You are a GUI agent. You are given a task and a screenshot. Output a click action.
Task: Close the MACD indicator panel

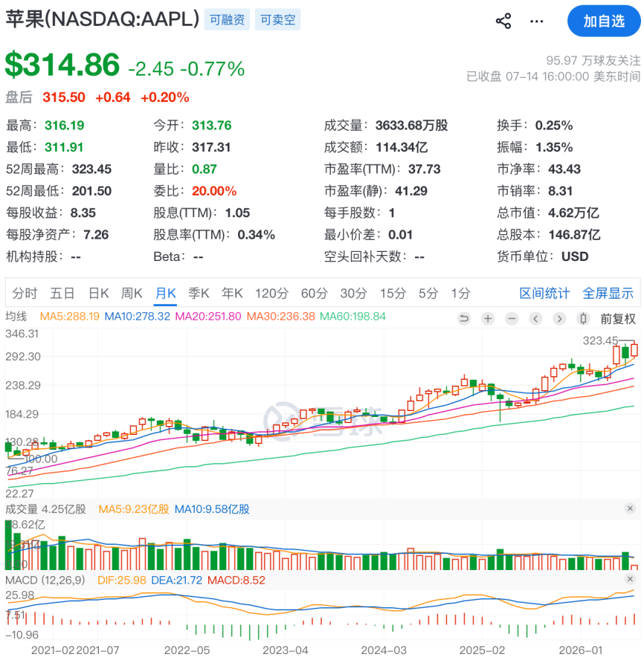(x=630, y=579)
